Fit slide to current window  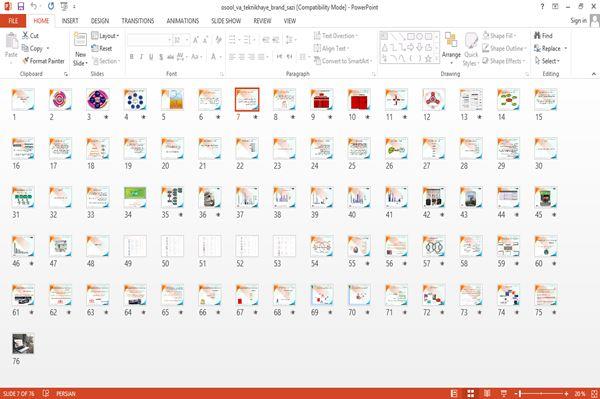point(594,393)
